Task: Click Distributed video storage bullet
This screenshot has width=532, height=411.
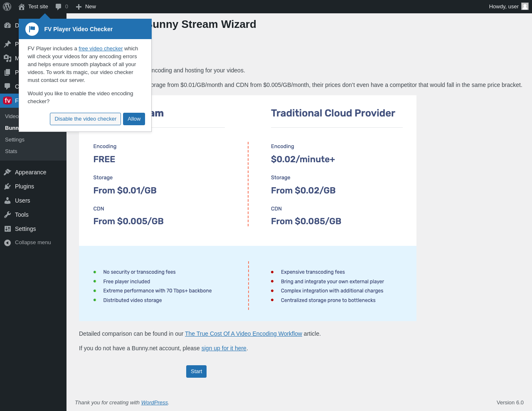Action: [x=133, y=300]
